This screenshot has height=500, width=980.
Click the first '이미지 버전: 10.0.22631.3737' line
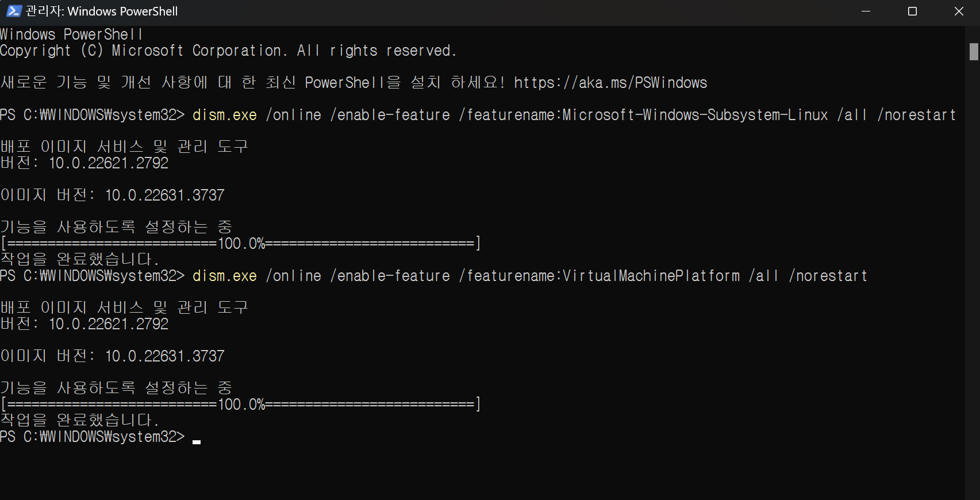pos(112,195)
